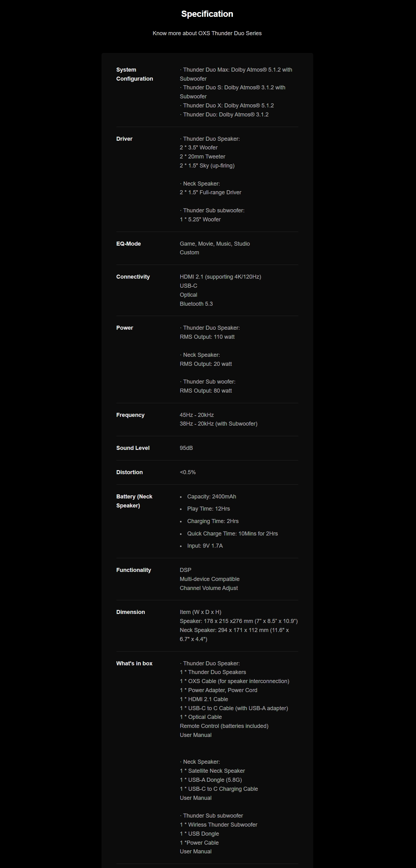Click 1 * USB-A Dongle (5.8G) line
The width and height of the screenshot is (416, 868).
211,780
